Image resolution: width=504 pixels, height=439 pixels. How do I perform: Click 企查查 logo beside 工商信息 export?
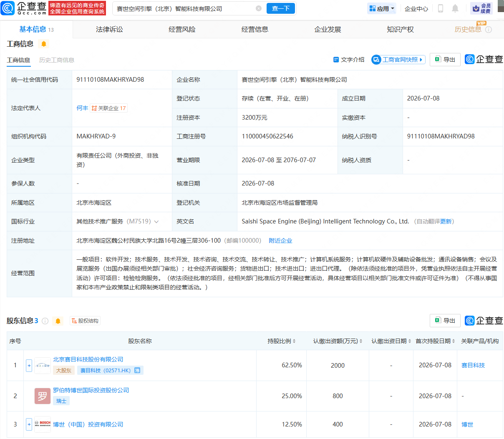[x=484, y=60]
